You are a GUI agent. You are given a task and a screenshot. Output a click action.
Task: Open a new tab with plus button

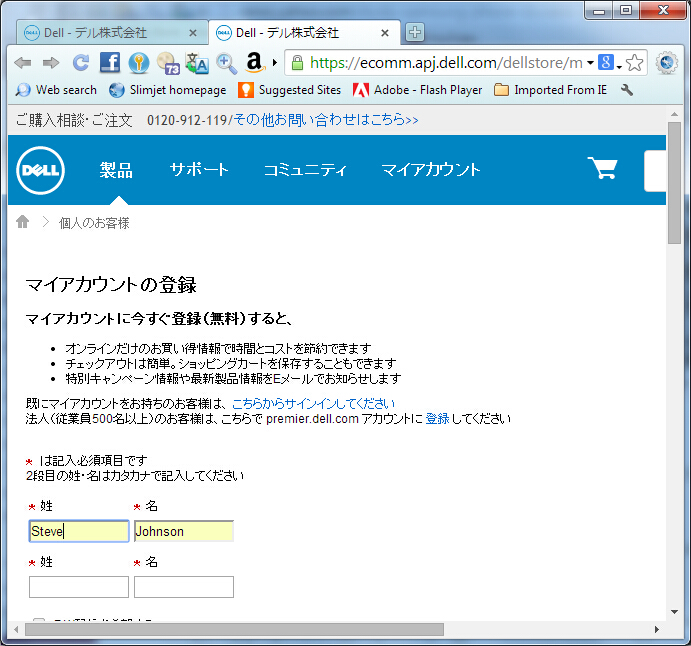coord(415,32)
